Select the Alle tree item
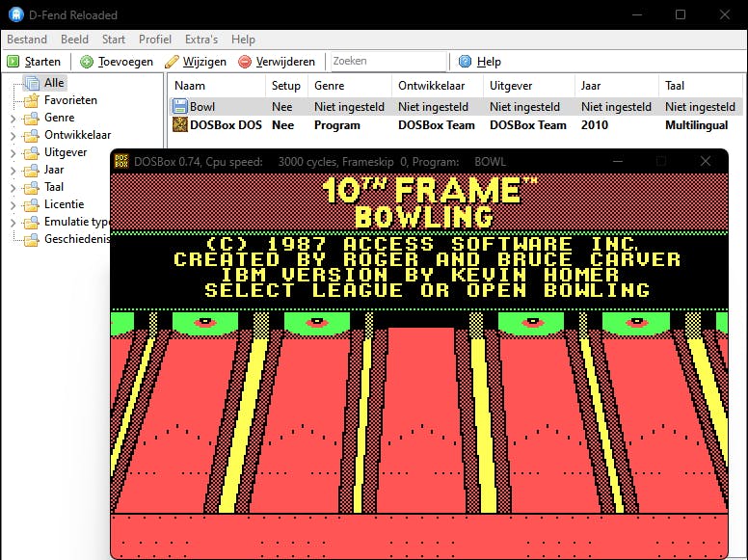This screenshot has width=748, height=560. (54, 83)
